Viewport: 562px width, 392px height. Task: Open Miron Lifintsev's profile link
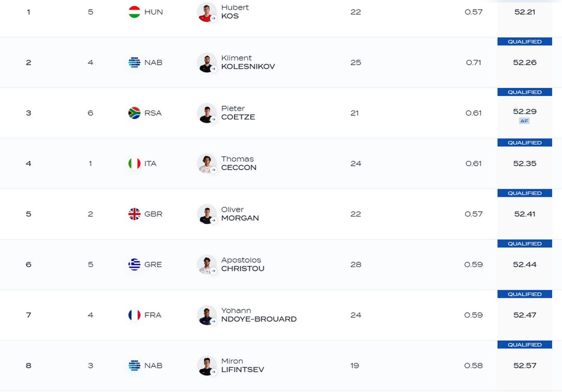242,366
